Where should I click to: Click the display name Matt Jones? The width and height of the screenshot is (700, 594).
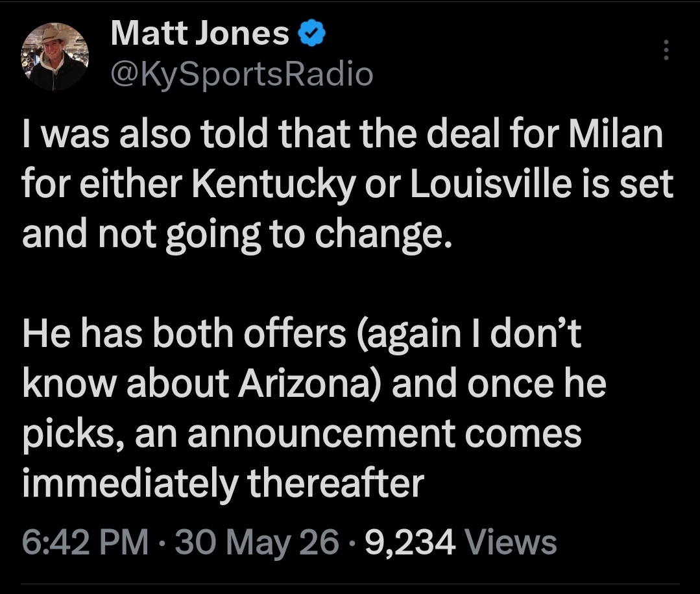click(200, 34)
